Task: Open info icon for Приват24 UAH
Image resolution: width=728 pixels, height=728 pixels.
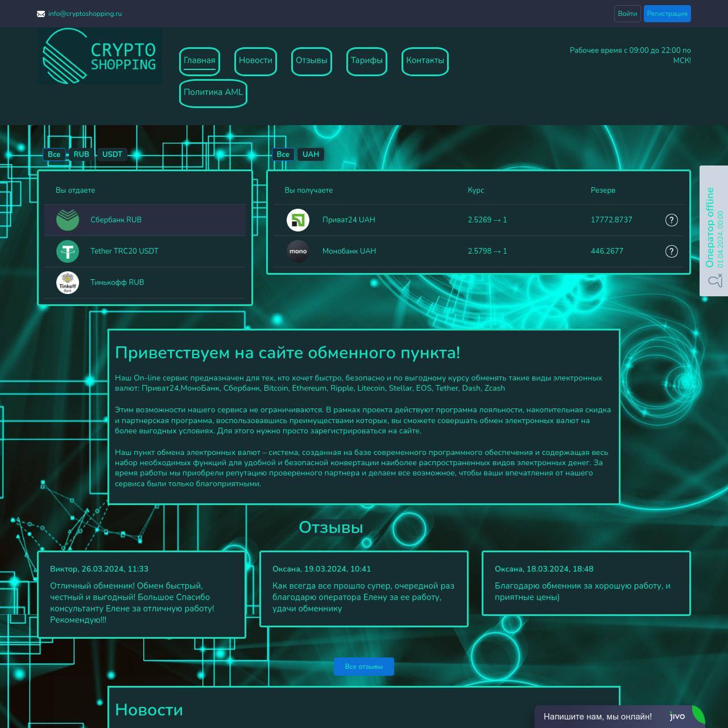Action: (672, 220)
